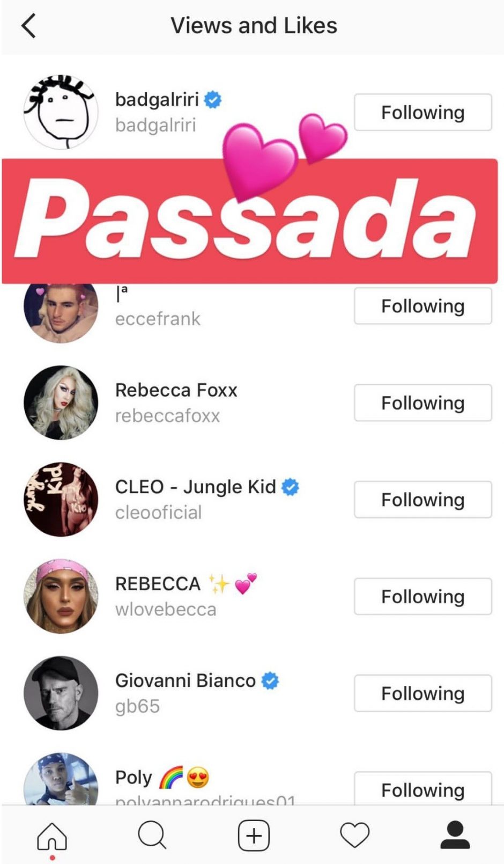Open REBECCA wlovebecca profile name
Viewport: 504px width, 864px height.
(158, 584)
